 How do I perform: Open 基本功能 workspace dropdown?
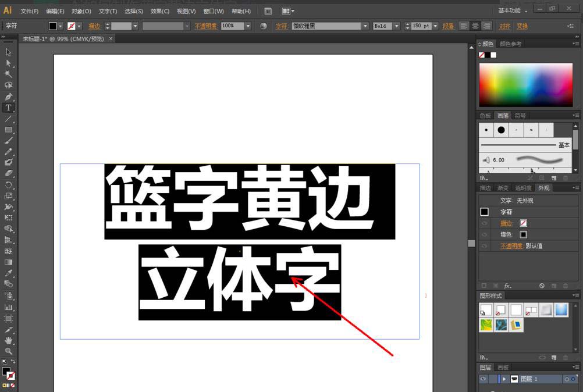513,10
